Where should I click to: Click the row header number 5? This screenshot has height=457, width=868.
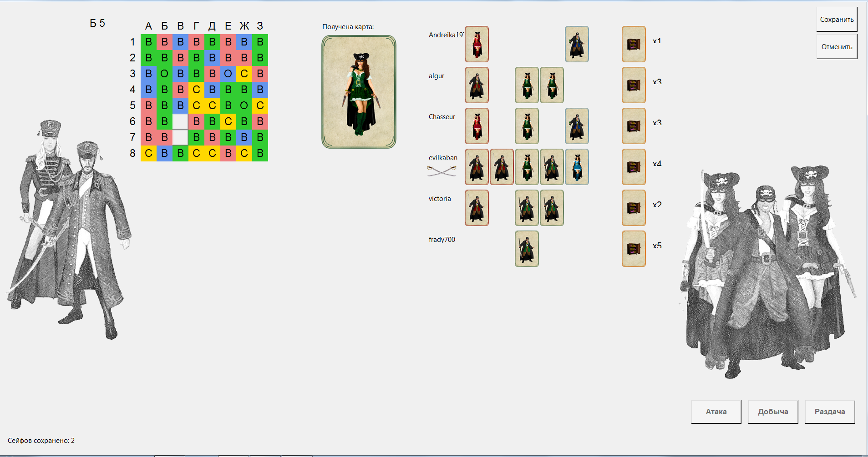pyautogui.click(x=132, y=105)
